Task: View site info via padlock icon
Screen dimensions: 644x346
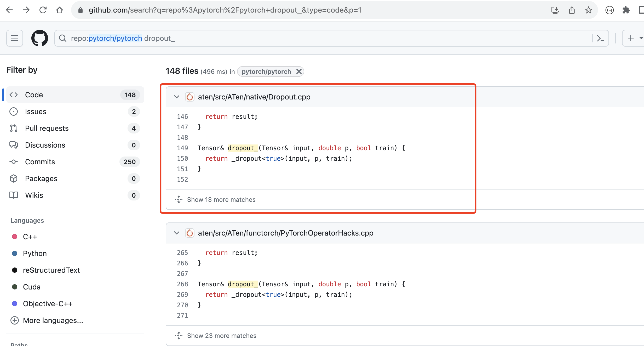Action: coord(80,10)
